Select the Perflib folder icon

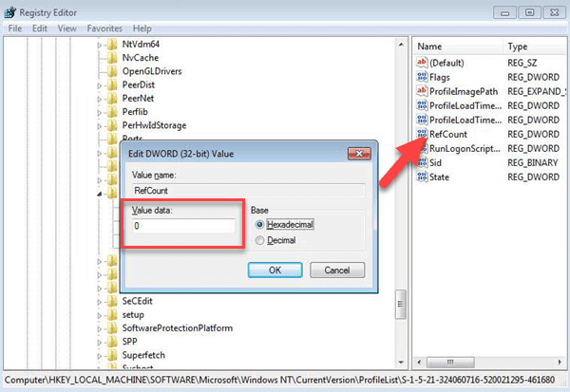pyautogui.click(x=112, y=112)
